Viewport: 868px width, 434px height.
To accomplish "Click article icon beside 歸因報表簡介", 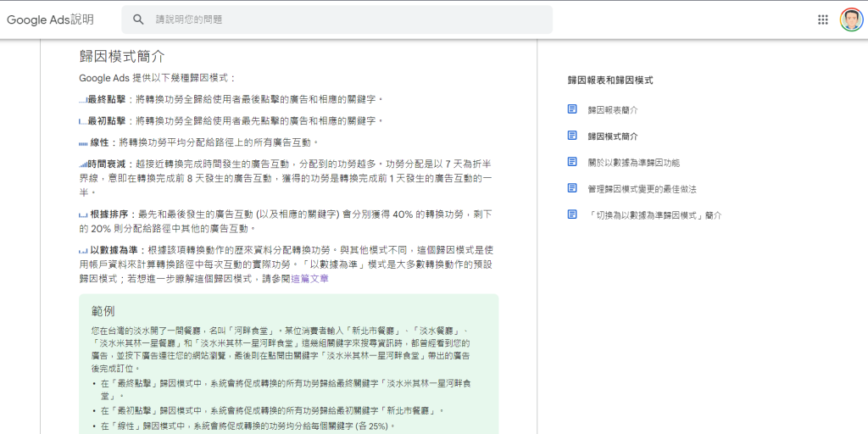I will tap(572, 109).
